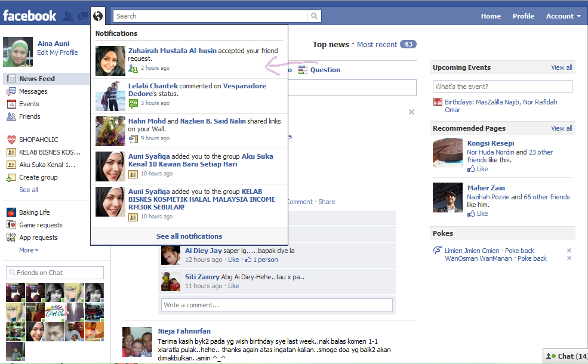
Task: Open Baking Life app in sidebar
Action: 34,212
